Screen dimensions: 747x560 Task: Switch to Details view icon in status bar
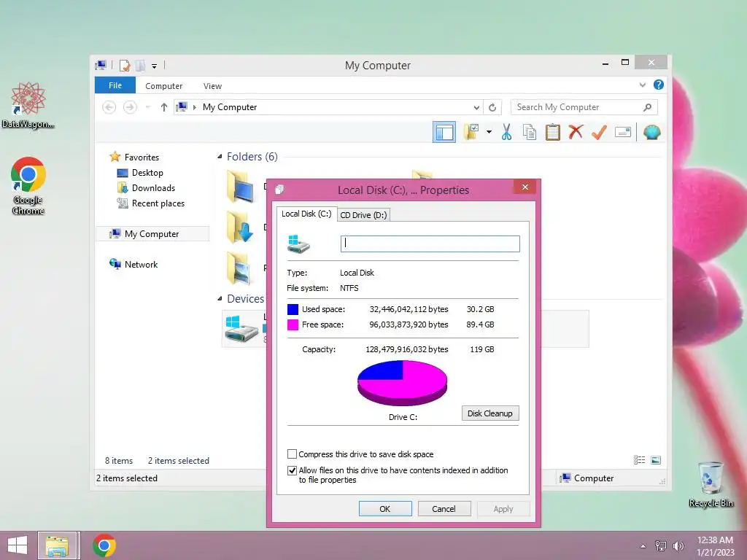639,460
